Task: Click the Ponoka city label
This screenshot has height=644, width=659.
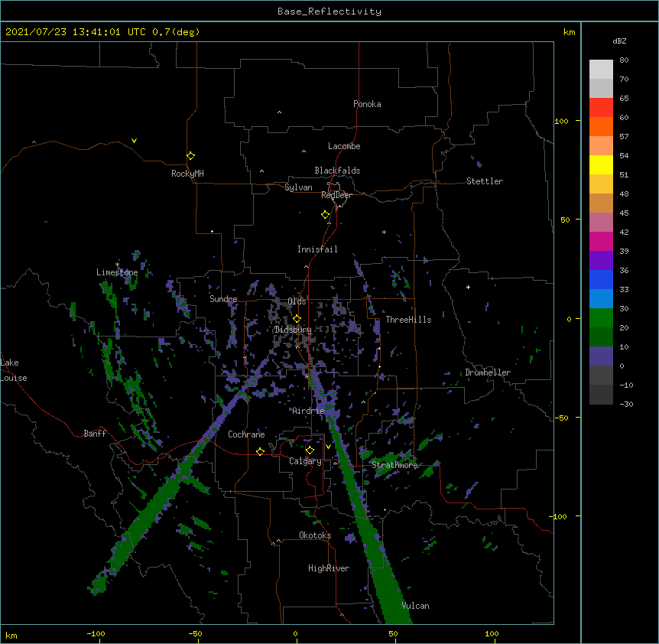Action: 367,104
